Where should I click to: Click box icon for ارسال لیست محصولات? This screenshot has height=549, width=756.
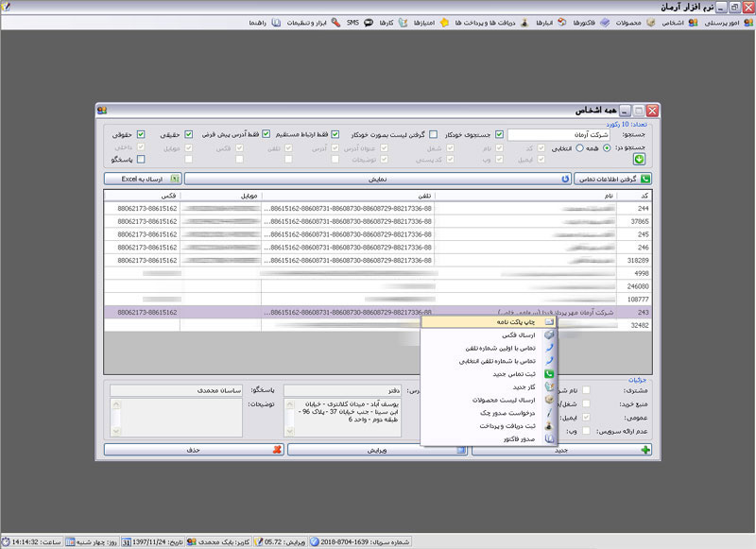(x=549, y=400)
